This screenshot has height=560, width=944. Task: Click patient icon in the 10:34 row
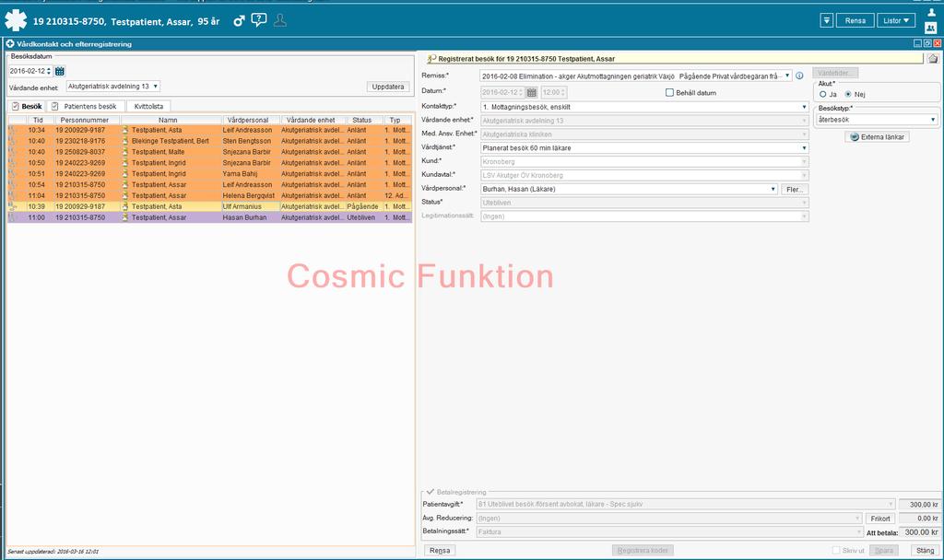point(125,130)
